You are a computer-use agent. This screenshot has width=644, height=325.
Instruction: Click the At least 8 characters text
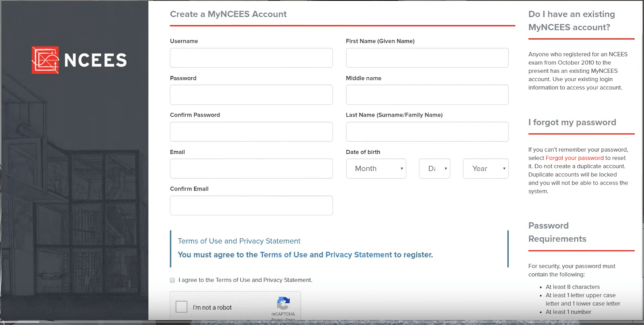(572, 287)
